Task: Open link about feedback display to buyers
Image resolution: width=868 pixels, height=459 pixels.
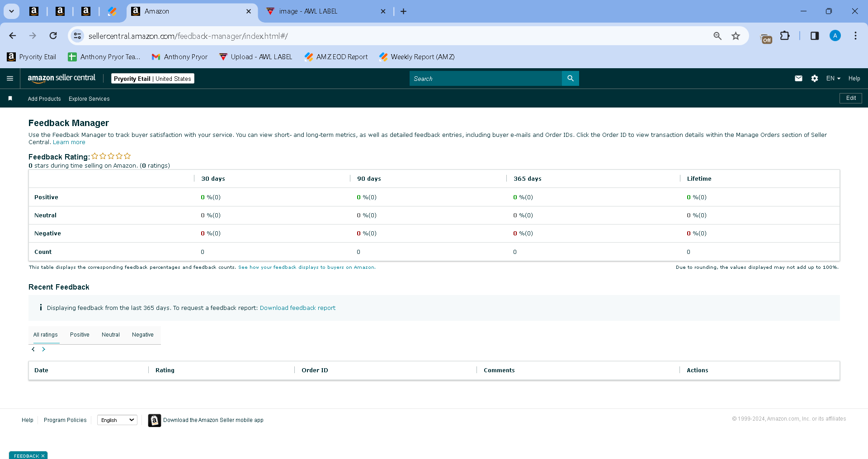Action: (307, 267)
